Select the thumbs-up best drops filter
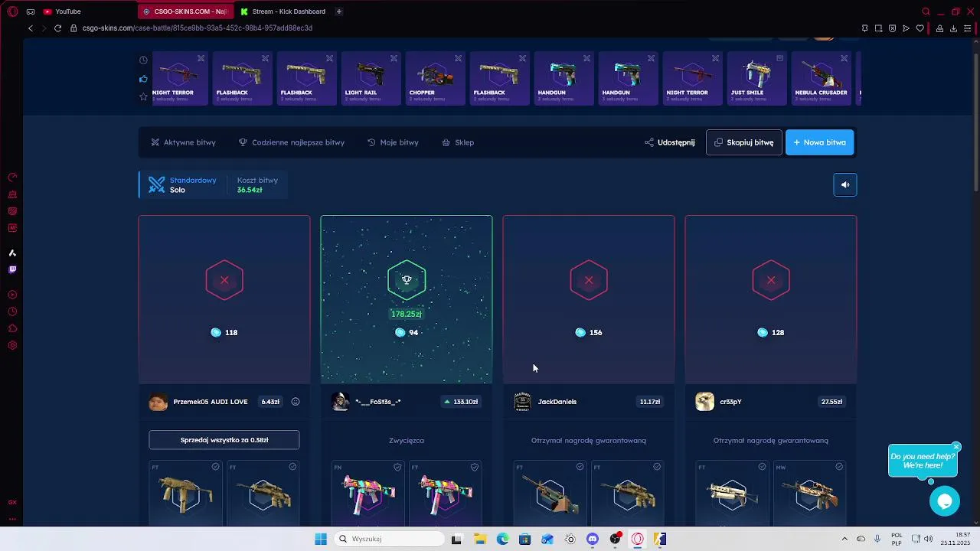This screenshot has height=551, width=980. point(143,79)
